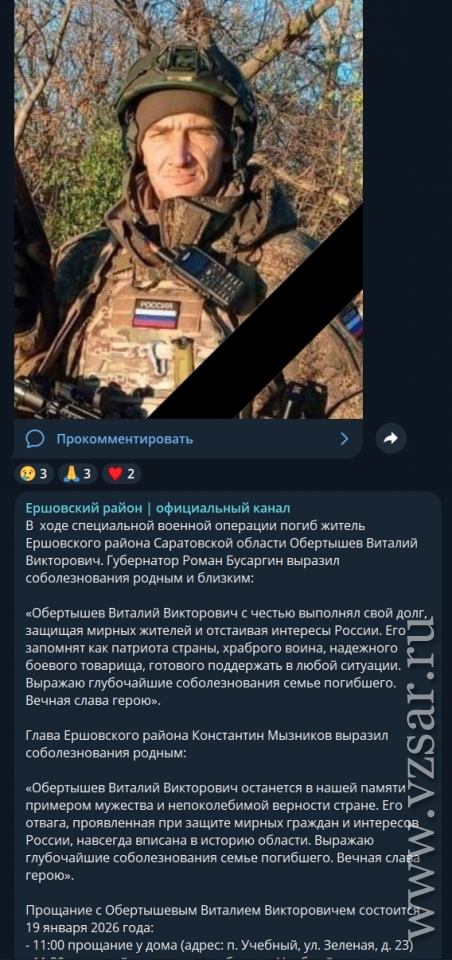This screenshot has height=960, width=452.
Task: Open Ершовский район официальный канал link
Action: pyautogui.click(x=158, y=508)
